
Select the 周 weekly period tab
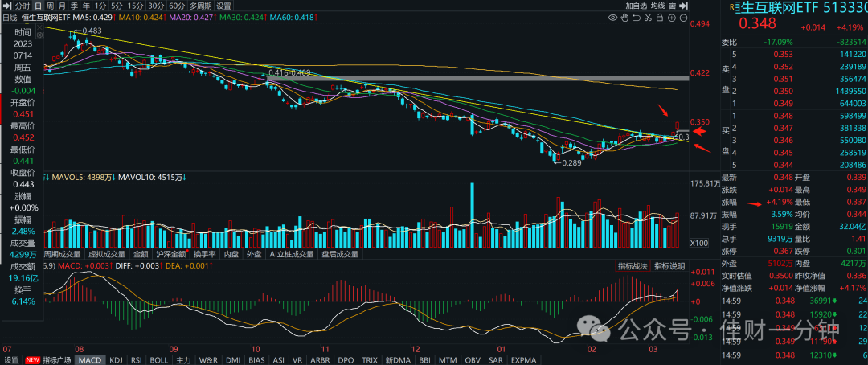click(x=51, y=6)
